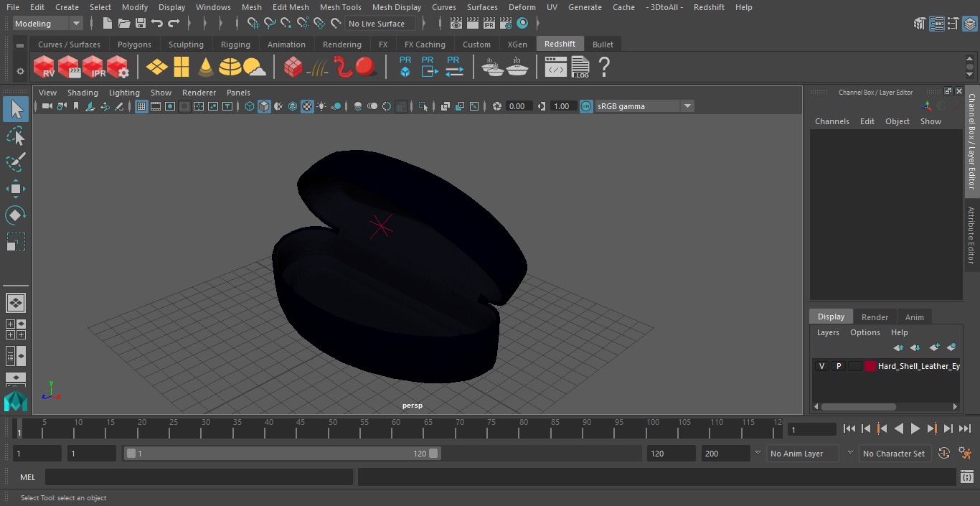Start Redshift IPR render icon
Image resolution: width=980 pixels, height=506 pixels.
click(93, 67)
